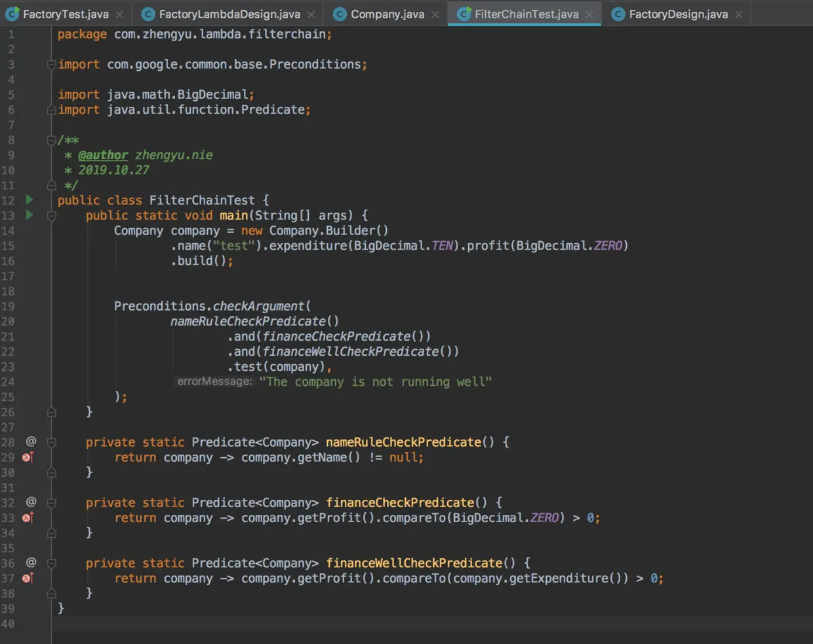Close the FactoryLambdaDesign.java tab
Screen dimensions: 813x644
pyautogui.click(x=311, y=14)
